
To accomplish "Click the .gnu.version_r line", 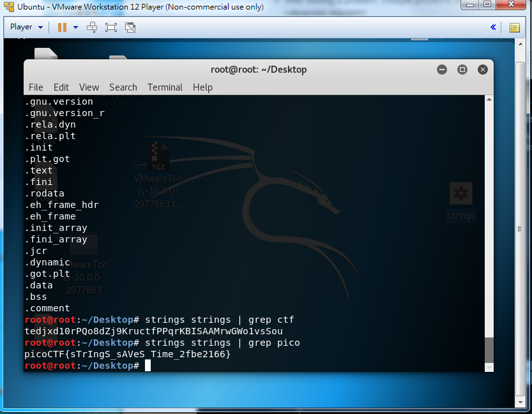I will coord(65,113).
